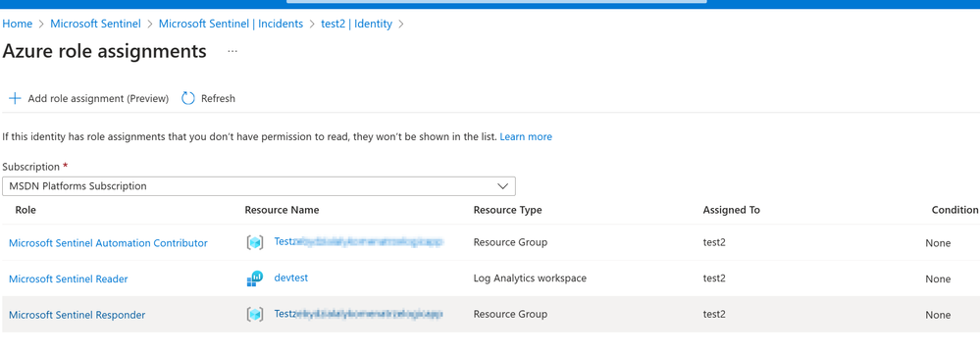Screen dimensions: 980x354
Task: Click the resource group icon in Automation Contributor row
Action: click(255, 243)
